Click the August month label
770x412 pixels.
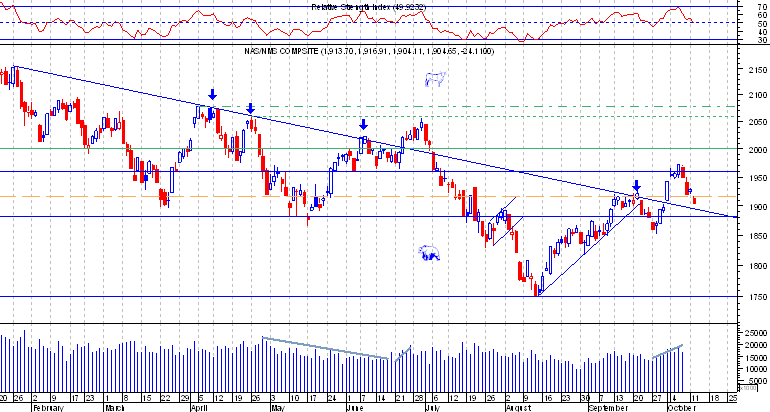point(518,408)
